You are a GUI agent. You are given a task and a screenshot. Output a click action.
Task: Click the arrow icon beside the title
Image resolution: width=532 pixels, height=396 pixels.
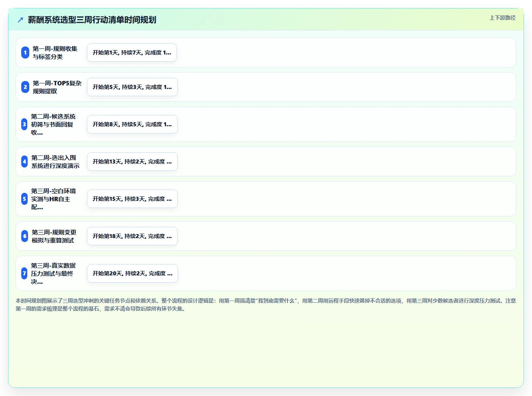[x=20, y=20]
